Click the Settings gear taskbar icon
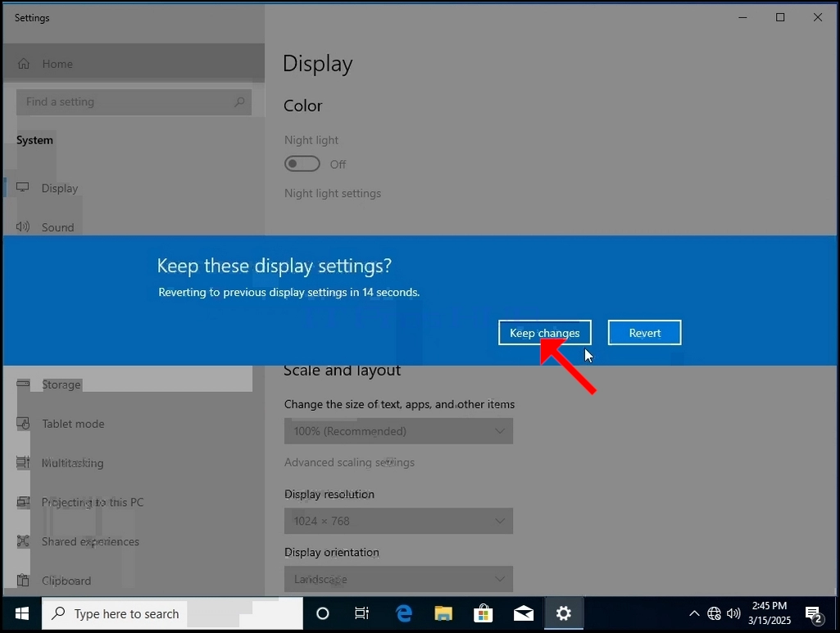 tap(564, 613)
